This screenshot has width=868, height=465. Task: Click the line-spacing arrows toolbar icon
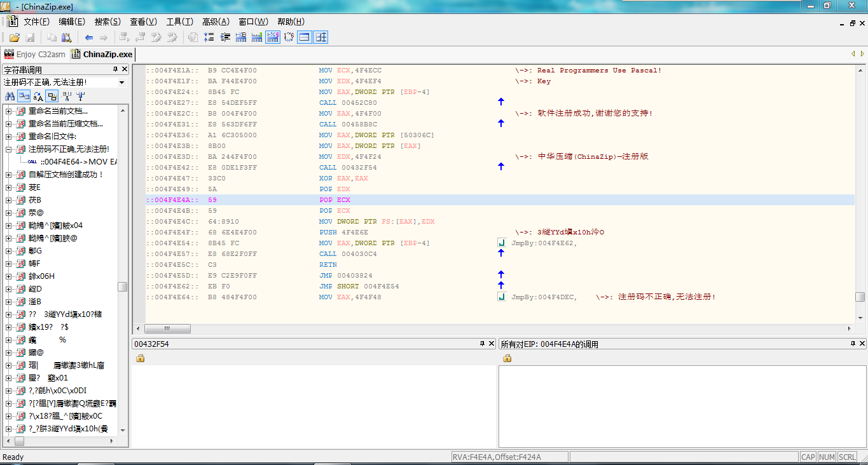tap(209, 37)
